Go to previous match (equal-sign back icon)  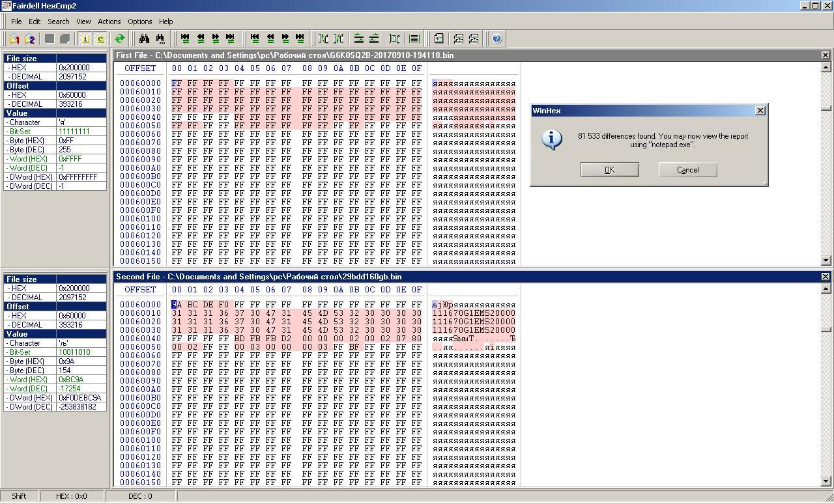pos(270,39)
